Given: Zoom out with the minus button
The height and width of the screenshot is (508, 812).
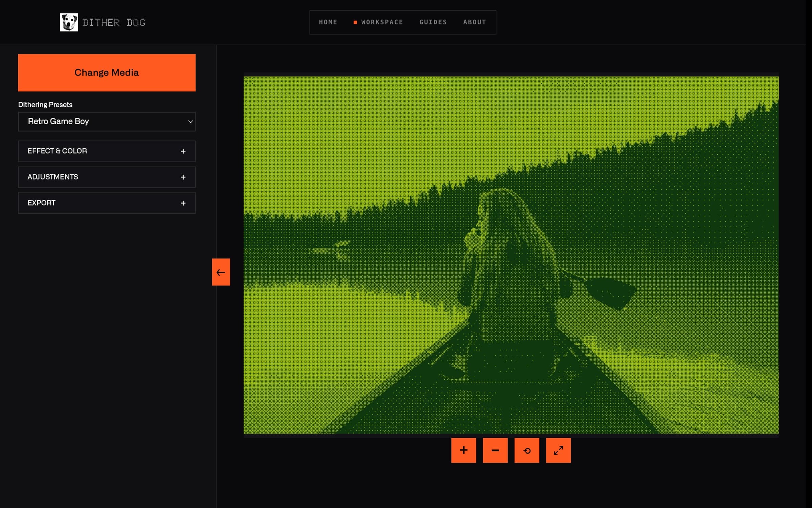Looking at the screenshot, I should coord(495,450).
